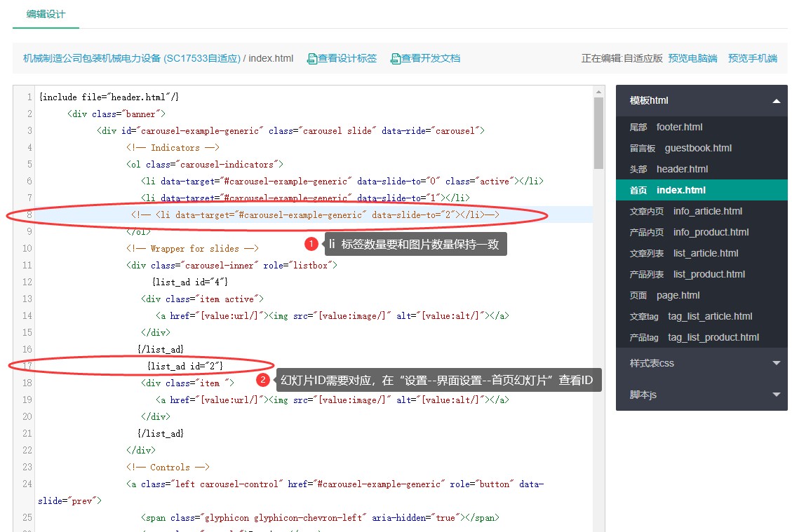Open the footer.html template
The height and width of the screenshot is (532, 792).
664,127
